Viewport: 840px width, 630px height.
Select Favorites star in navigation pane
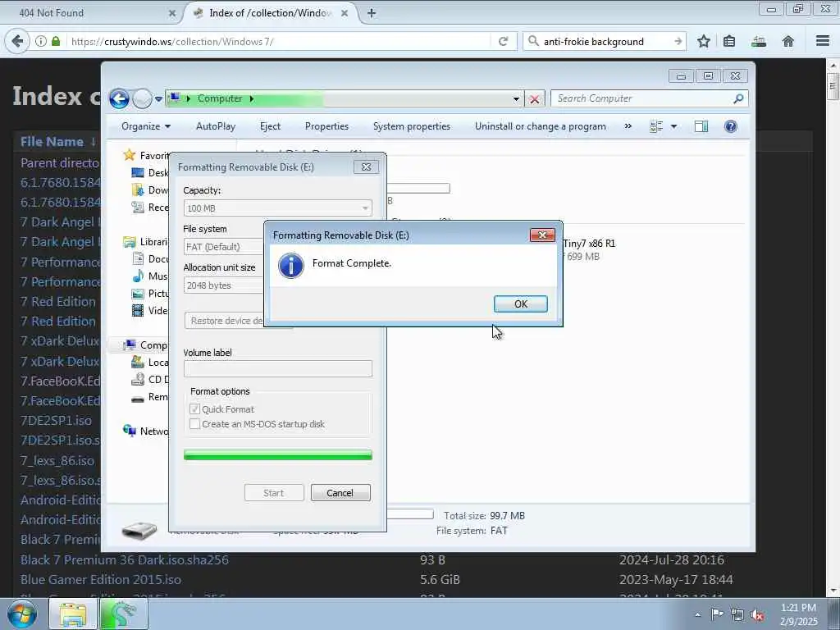(129, 155)
